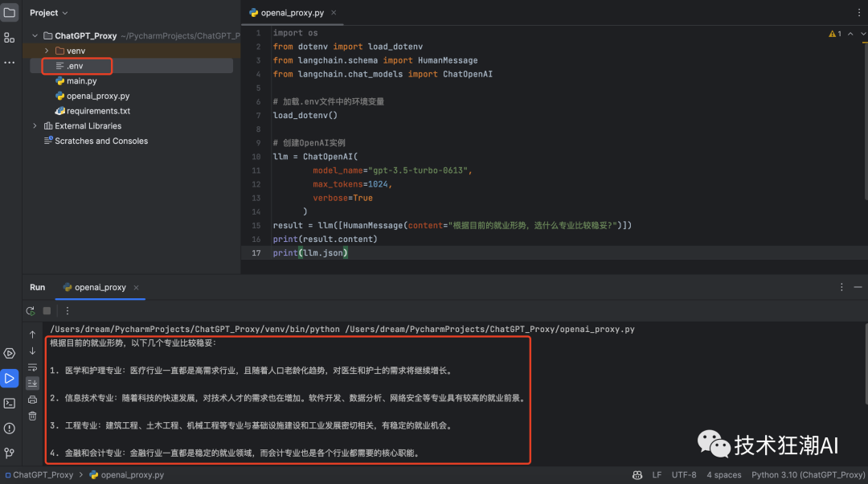868x484 pixels.
Task: Open the Git version control icon
Action: pos(10,453)
